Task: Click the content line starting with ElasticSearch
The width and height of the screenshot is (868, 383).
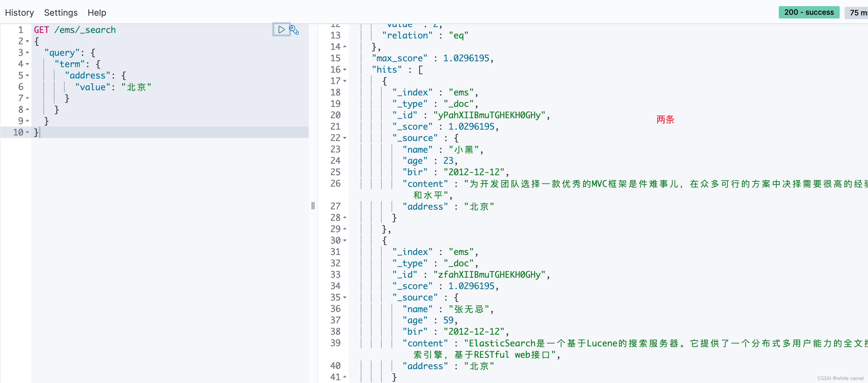Action: tap(635, 343)
